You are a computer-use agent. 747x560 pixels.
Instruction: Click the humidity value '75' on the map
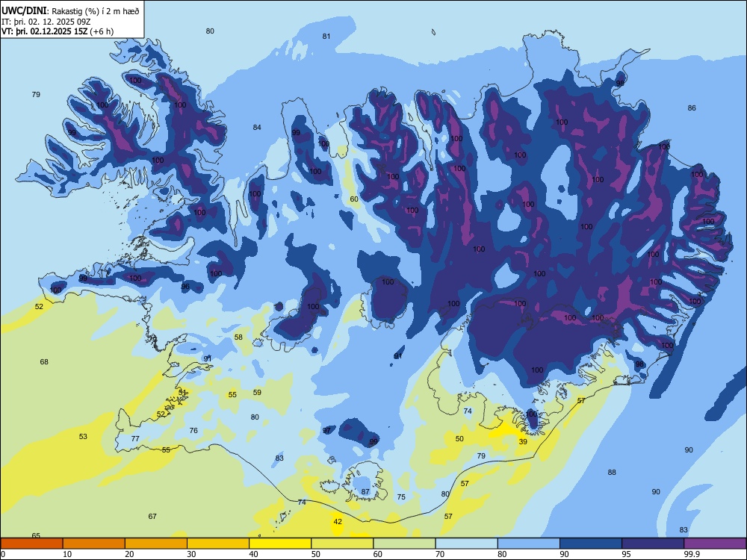point(401,497)
